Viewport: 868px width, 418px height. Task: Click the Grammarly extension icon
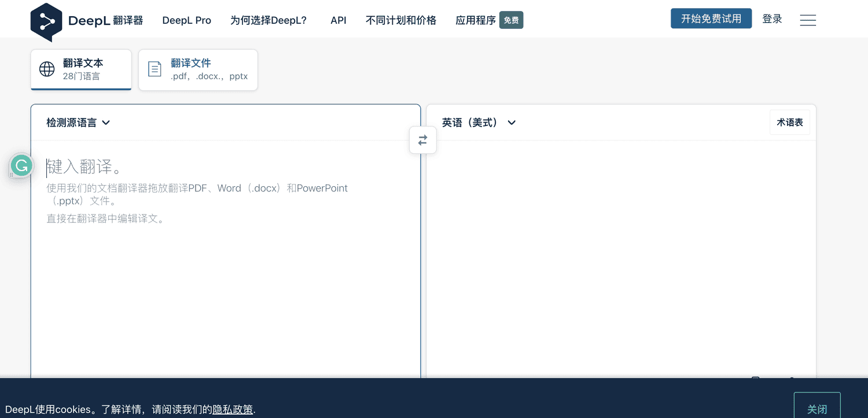click(x=22, y=167)
